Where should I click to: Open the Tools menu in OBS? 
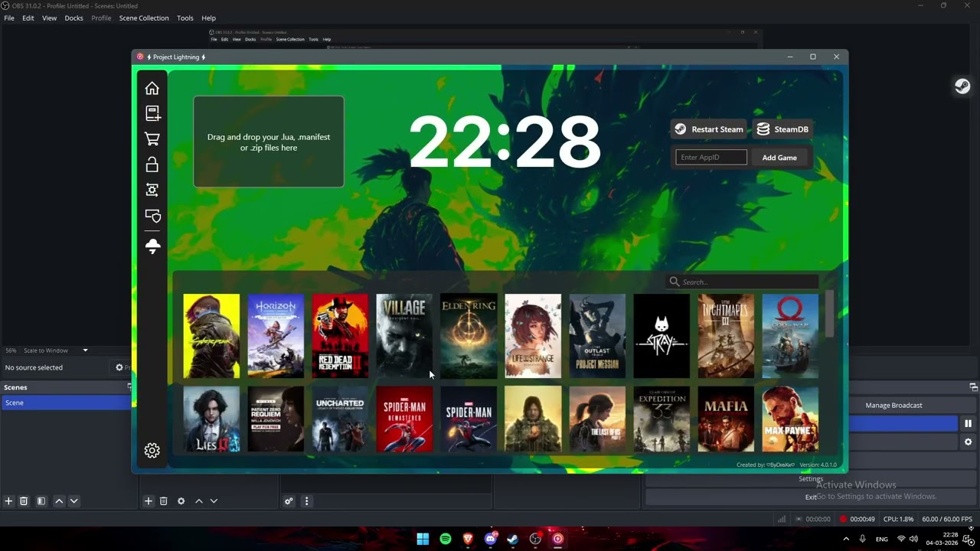(x=185, y=18)
